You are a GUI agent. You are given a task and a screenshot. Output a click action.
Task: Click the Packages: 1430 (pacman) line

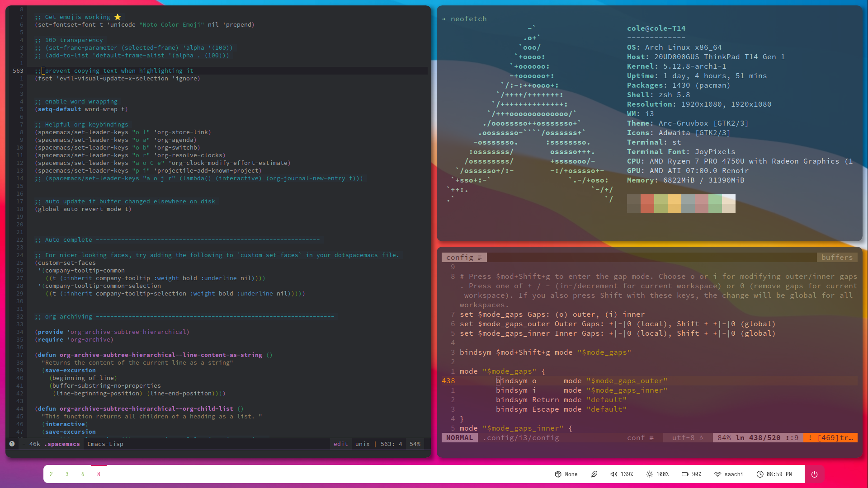[x=679, y=85]
